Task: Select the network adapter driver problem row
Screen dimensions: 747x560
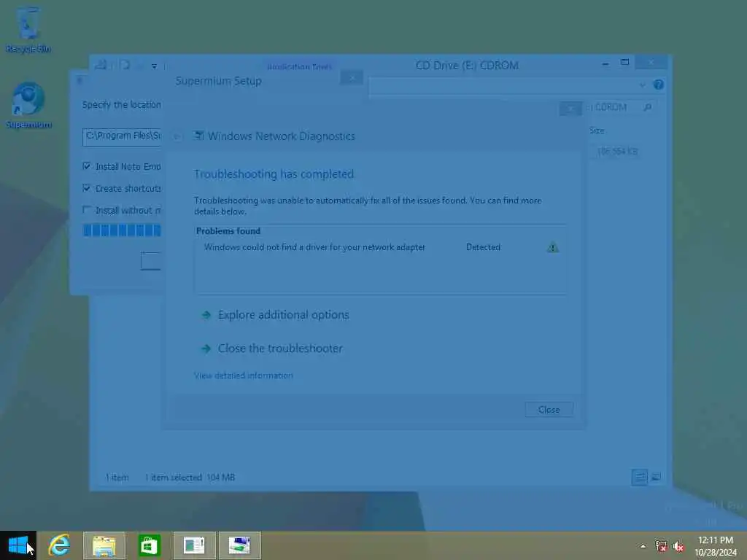Action: coord(381,247)
